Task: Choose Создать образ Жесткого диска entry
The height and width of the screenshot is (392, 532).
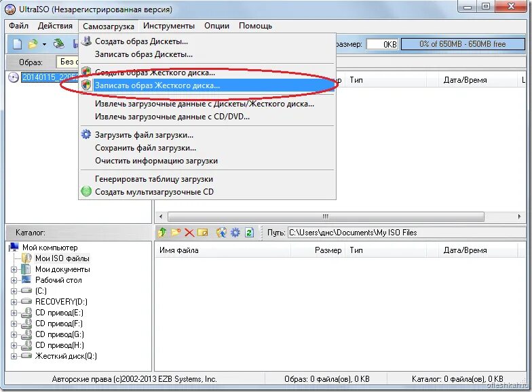Action: 208,72
